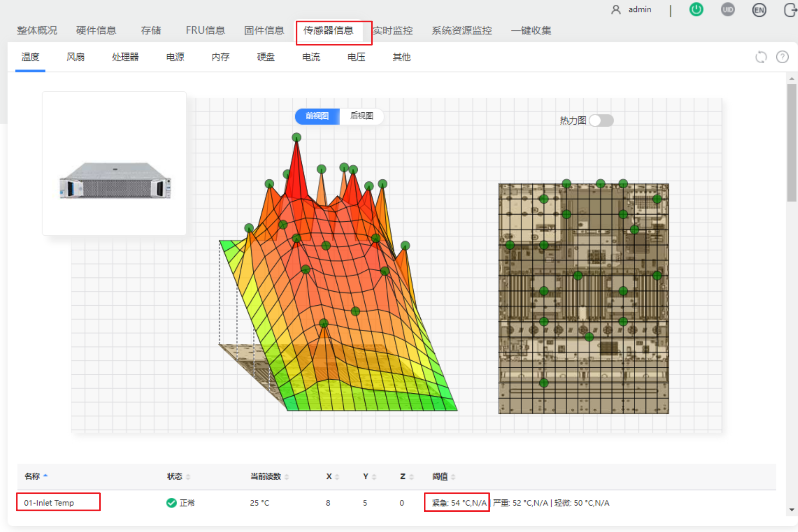Enable the 热力图 heatmap switch

(x=601, y=120)
